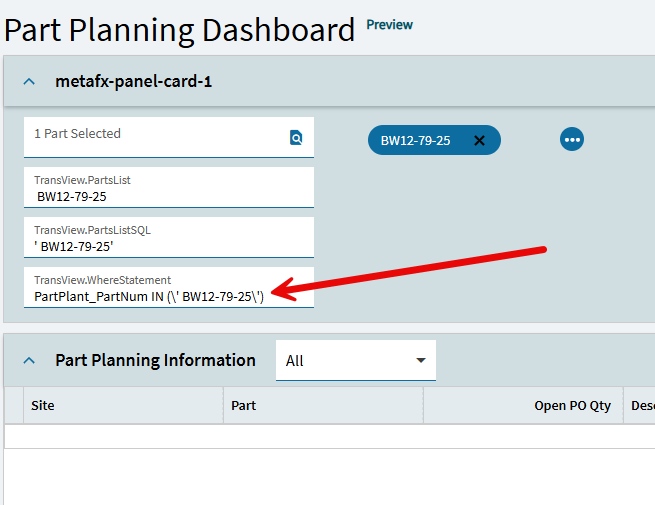Click the Open PO Qty column header
The image size is (655, 505).
click(572, 406)
